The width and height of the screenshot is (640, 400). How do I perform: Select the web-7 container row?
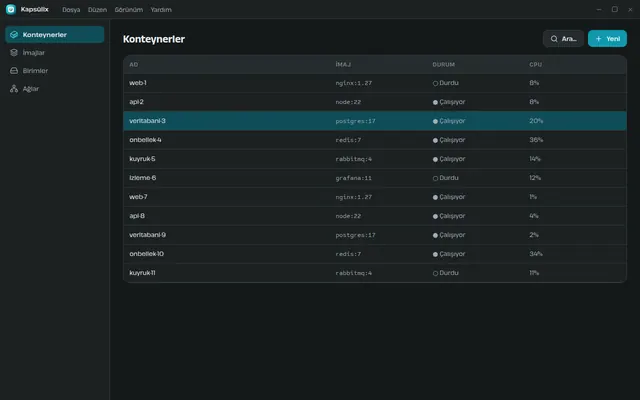[x=375, y=197]
